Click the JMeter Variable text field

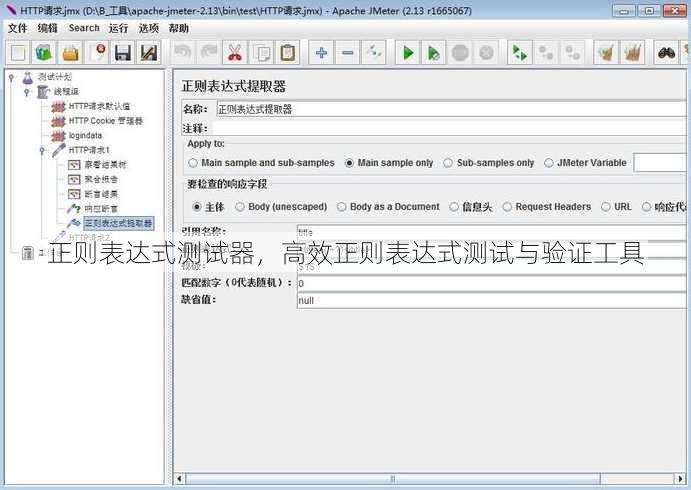click(x=660, y=163)
